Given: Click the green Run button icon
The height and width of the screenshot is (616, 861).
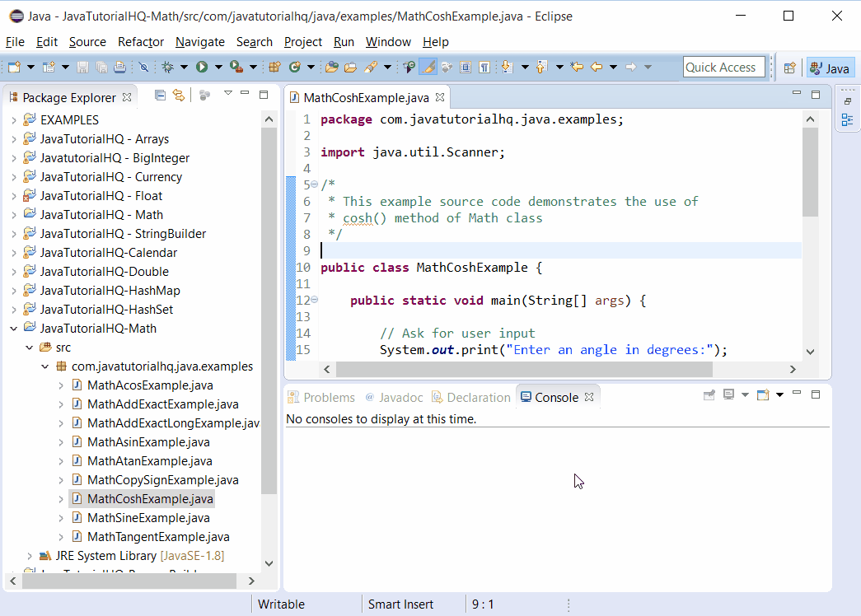Looking at the screenshot, I should coord(202,67).
